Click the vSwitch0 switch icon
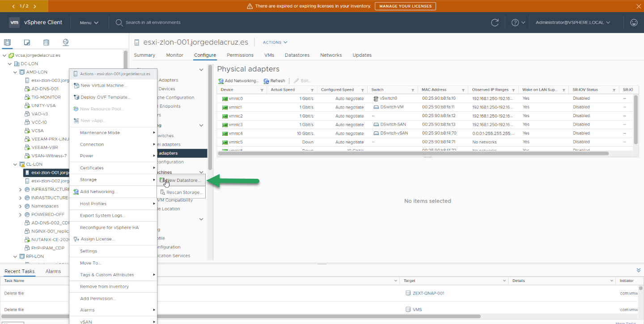 376,98
